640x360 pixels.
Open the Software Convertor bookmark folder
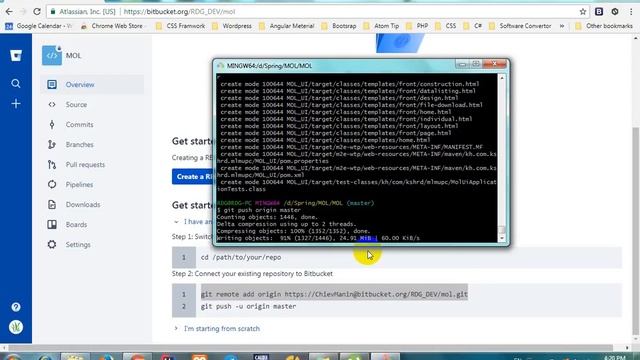[x=520, y=26]
